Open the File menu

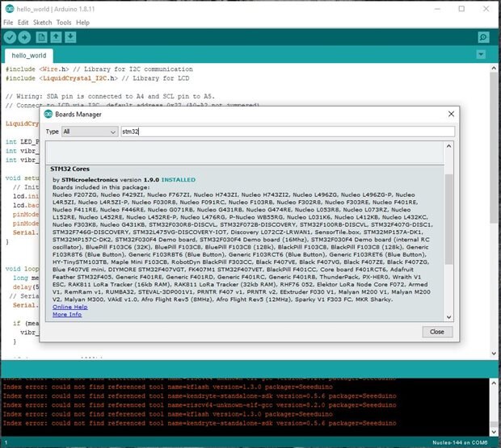(9, 23)
